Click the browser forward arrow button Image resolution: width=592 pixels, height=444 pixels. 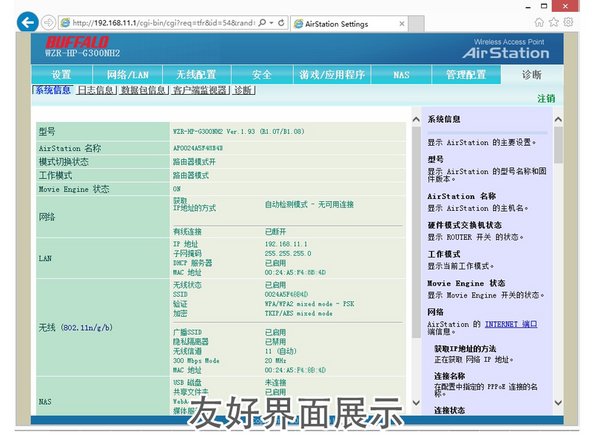pos(48,23)
